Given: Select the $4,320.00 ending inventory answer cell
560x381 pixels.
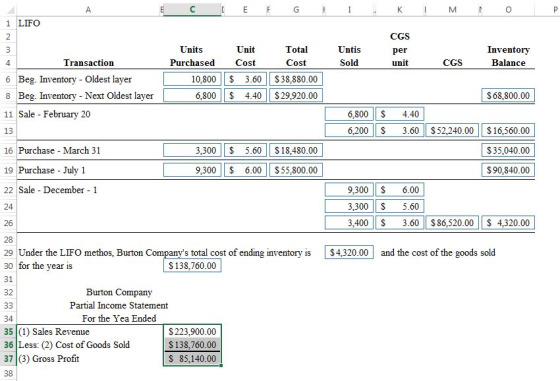Looking at the screenshot, I should (349, 252).
